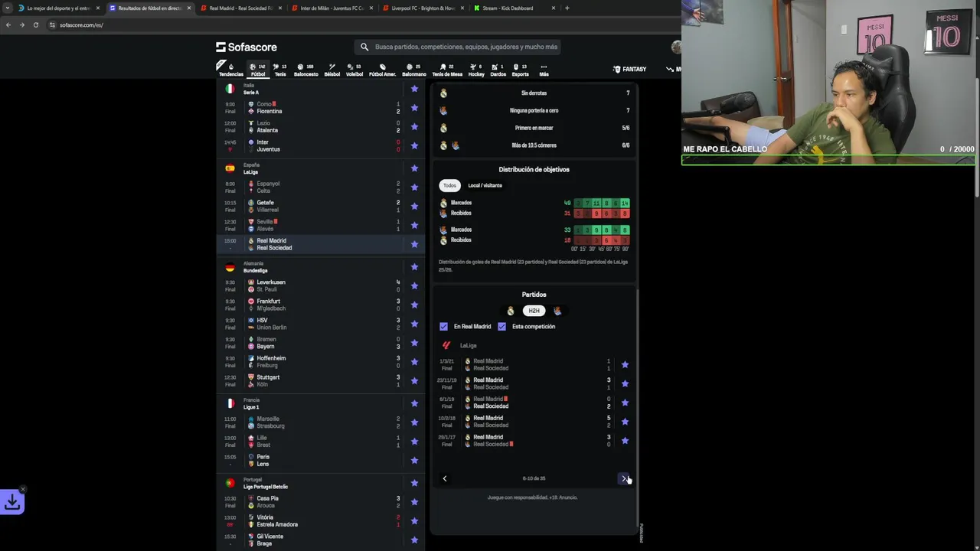Toggle the En Real Madrid checkbox
980x551 pixels.
point(443,327)
